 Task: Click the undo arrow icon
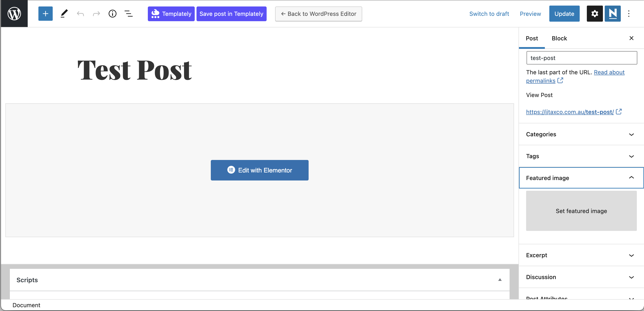click(80, 13)
